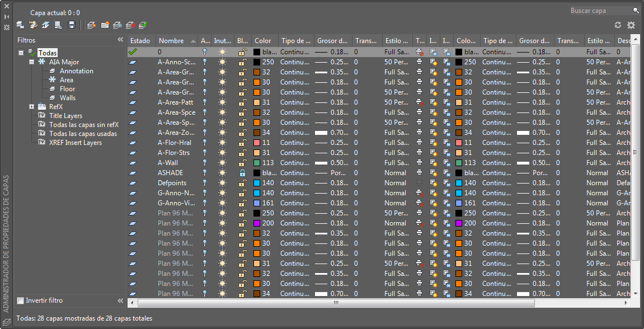Freeze the Defpoints layer via sun icon
The height and width of the screenshot is (329, 644).
click(x=222, y=183)
